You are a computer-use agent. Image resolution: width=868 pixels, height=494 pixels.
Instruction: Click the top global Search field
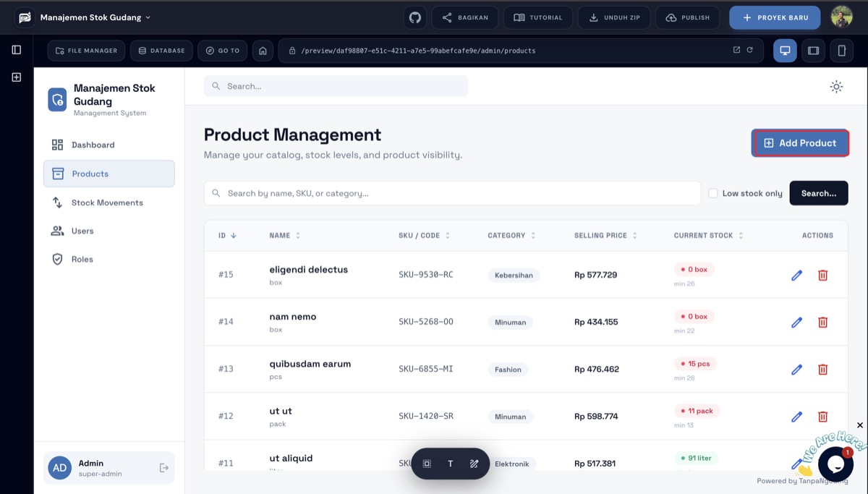coord(336,86)
